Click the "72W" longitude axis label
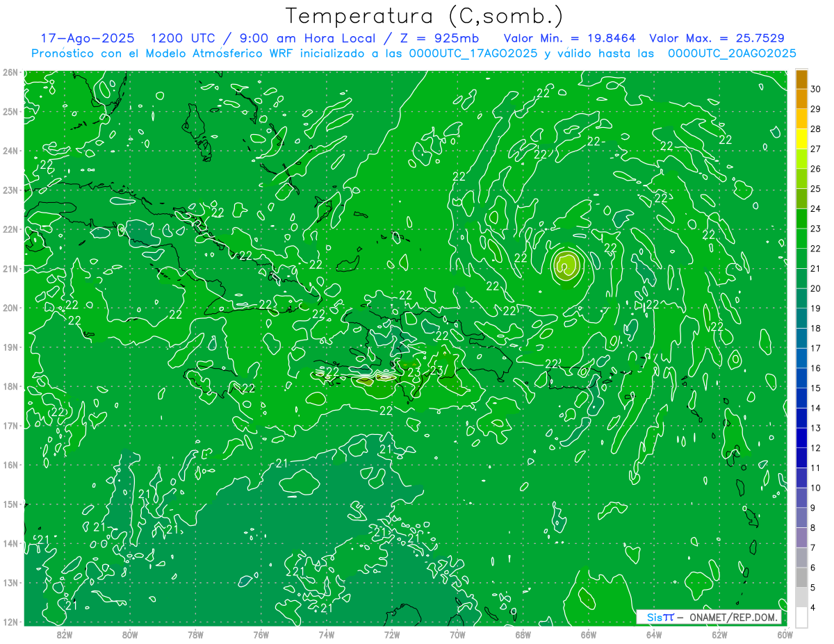This screenshot has width=834, height=644. [391, 634]
